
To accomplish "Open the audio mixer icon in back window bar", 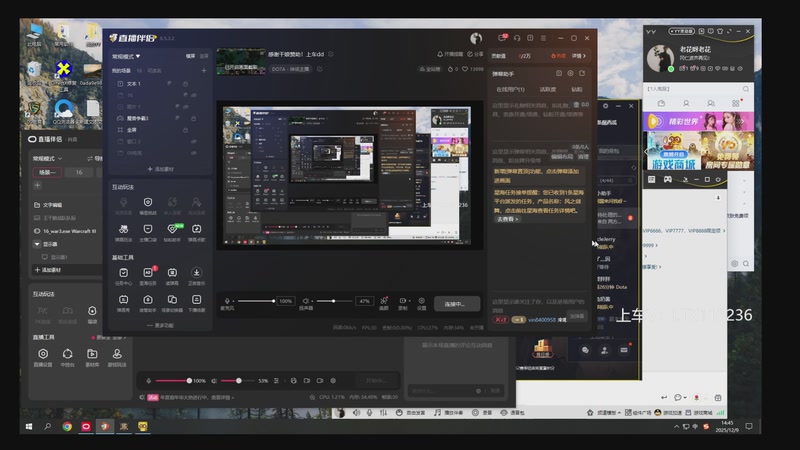I will [x=276, y=381].
